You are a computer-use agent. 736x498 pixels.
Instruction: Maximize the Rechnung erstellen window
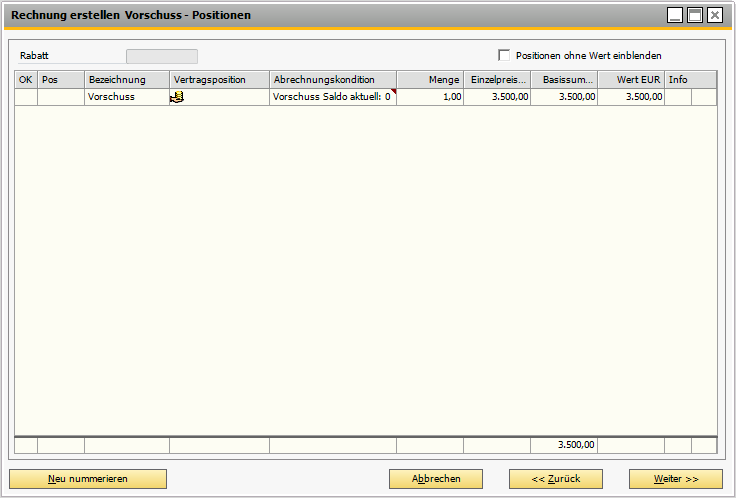coord(695,15)
